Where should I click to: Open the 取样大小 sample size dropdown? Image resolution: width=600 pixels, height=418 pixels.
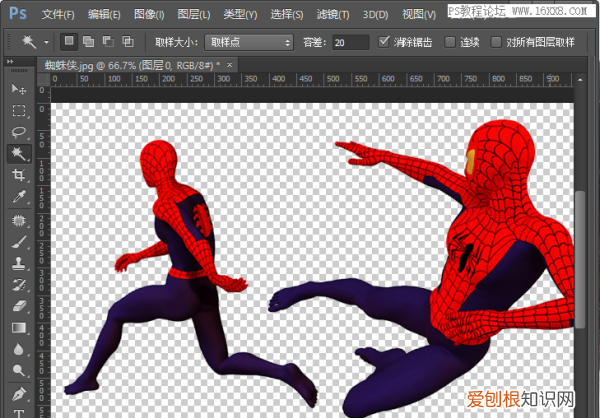point(248,42)
